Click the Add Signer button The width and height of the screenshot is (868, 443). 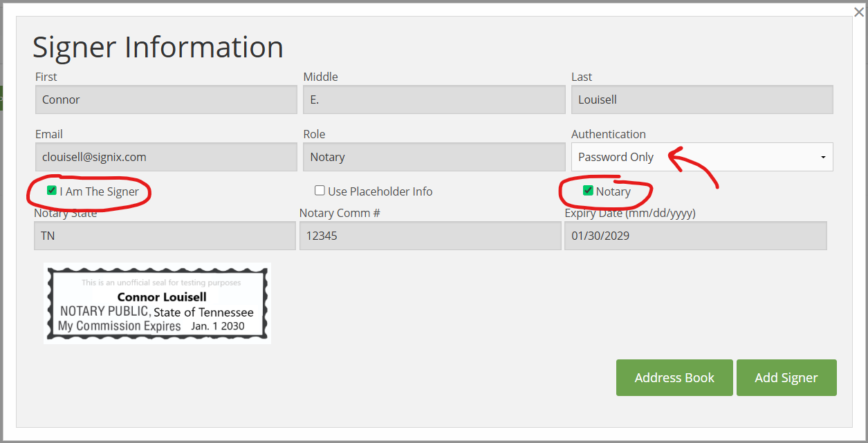[786, 377]
